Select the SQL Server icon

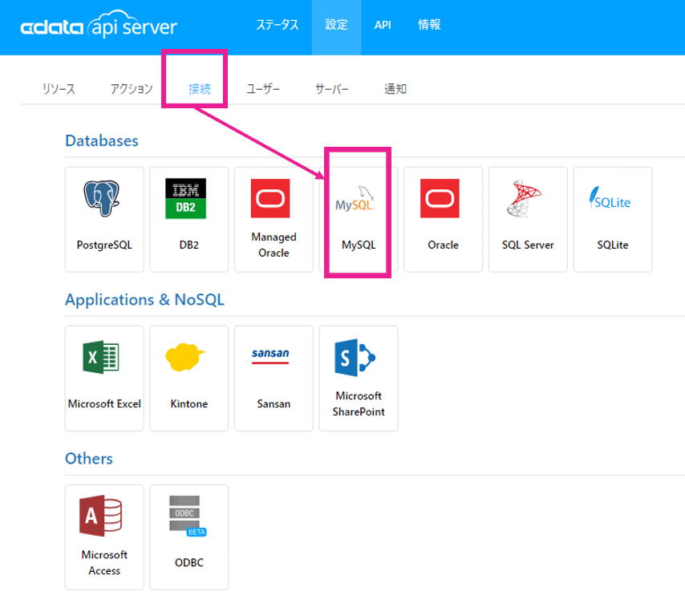click(x=524, y=199)
